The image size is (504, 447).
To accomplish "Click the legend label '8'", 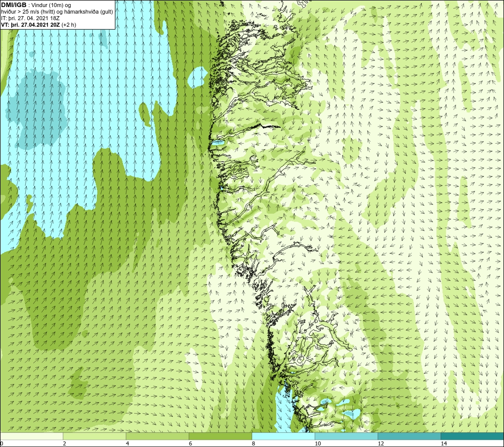I will coord(254,443).
